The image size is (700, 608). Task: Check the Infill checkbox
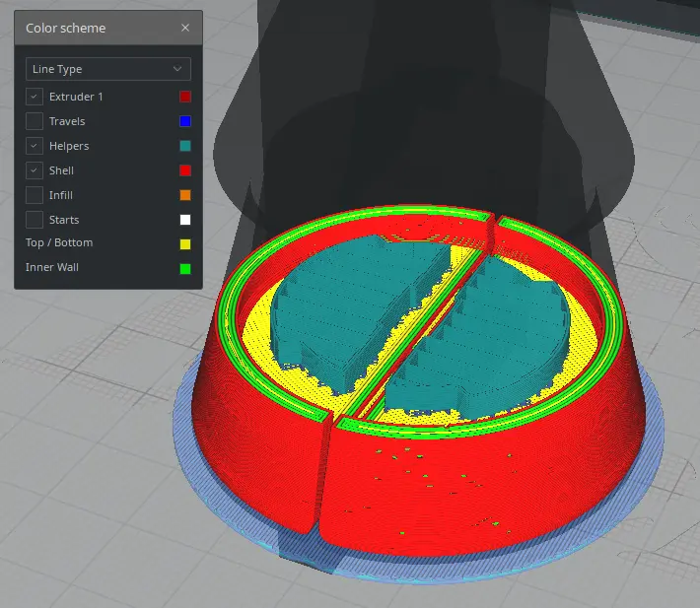(35, 195)
